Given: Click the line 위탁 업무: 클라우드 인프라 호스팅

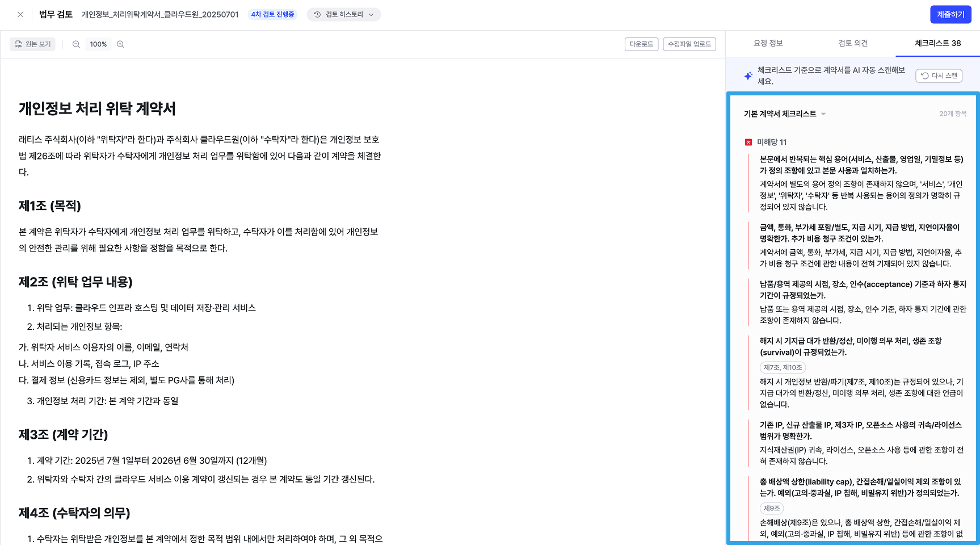Looking at the screenshot, I should 141,308.
